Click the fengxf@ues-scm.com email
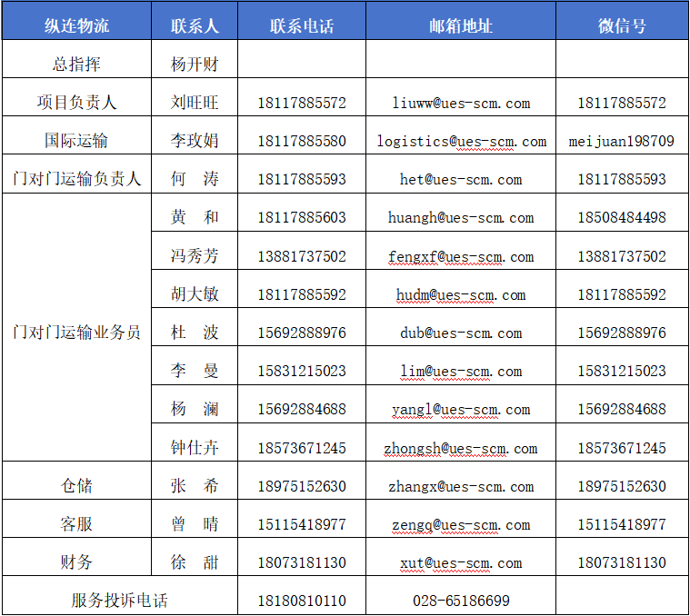The image size is (690, 616). [461, 256]
